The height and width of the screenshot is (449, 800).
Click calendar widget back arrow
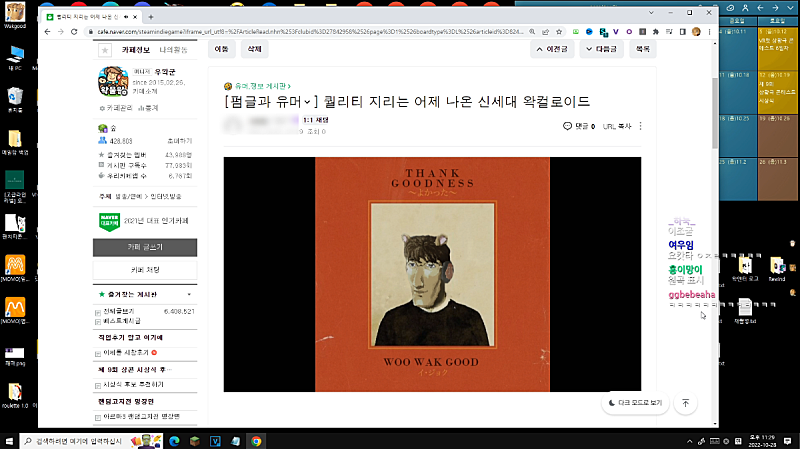coord(760,8)
